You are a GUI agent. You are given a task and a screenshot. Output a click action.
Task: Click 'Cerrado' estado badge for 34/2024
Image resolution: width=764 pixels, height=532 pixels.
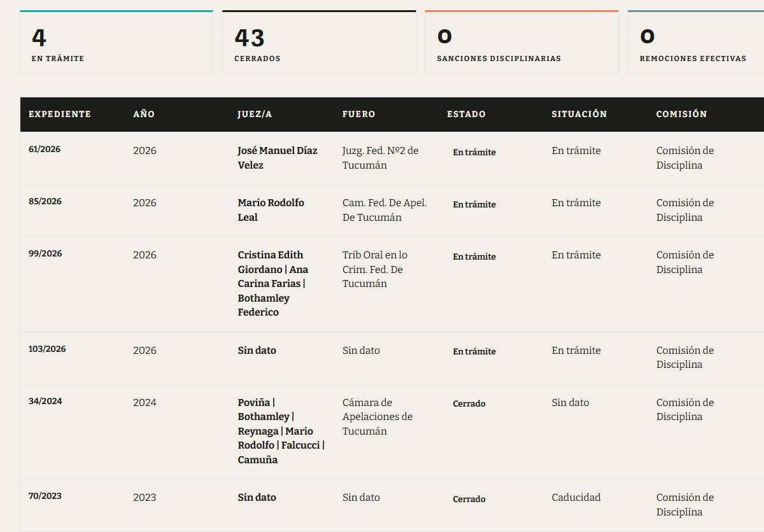tap(469, 404)
